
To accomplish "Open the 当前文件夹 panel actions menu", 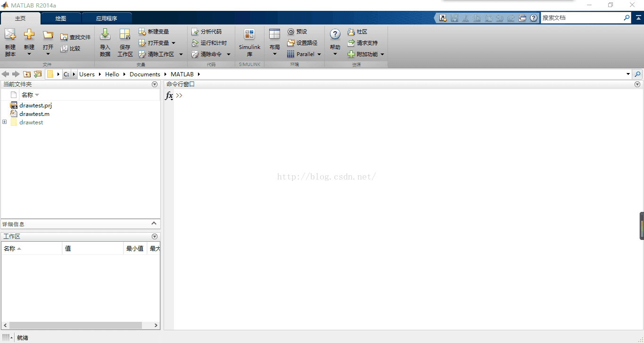I will (155, 84).
